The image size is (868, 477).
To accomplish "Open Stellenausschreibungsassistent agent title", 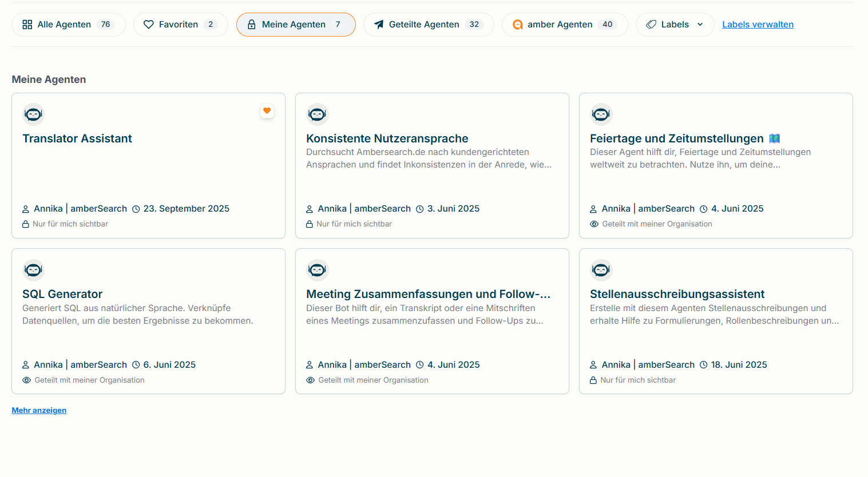I will pos(677,294).
